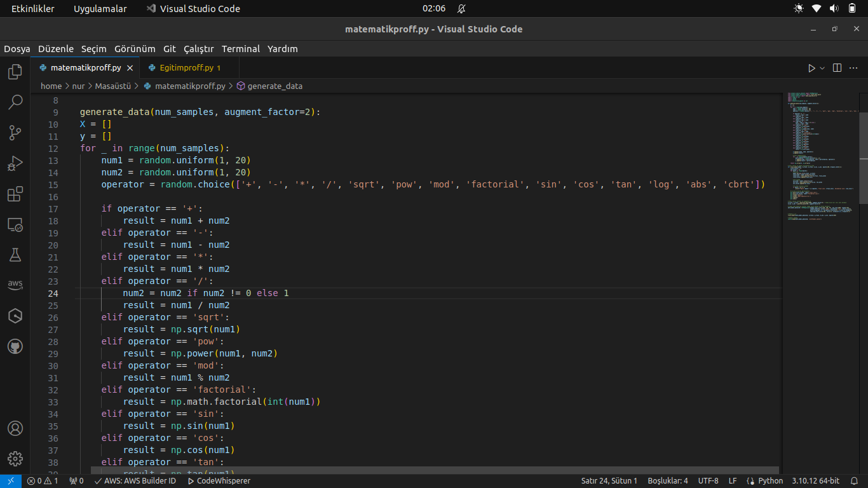Show errors and warnings in status bar
Screen dimensions: 868x488
[43, 481]
